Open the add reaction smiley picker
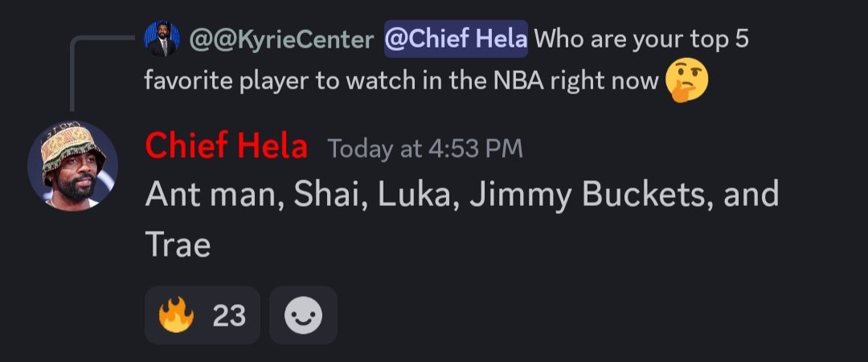Viewport: 868px width, 362px height. (x=303, y=316)
